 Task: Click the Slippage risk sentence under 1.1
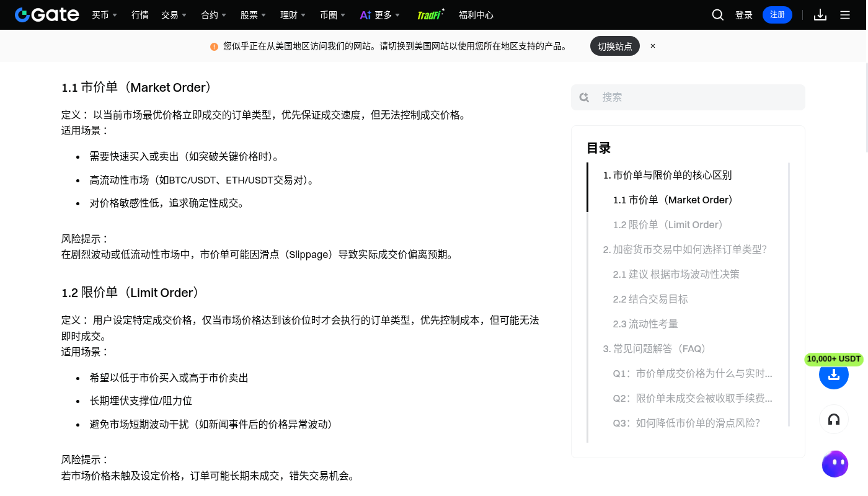tap(259, 255)
